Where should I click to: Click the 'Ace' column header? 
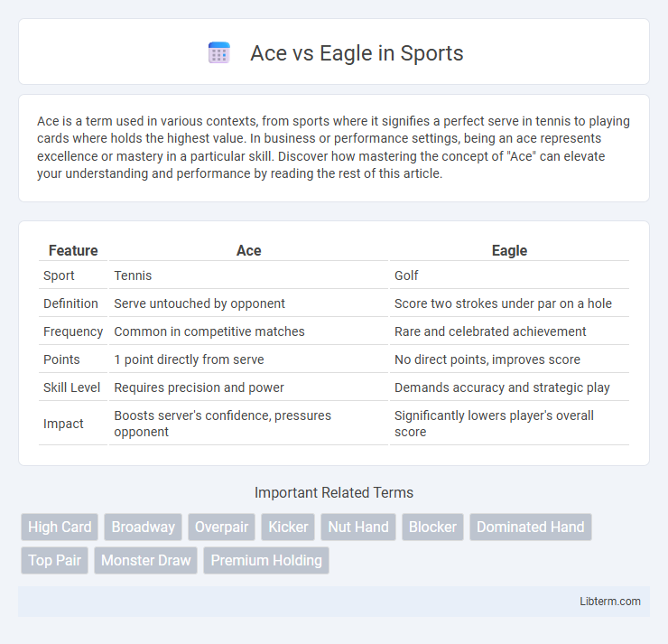249,250
